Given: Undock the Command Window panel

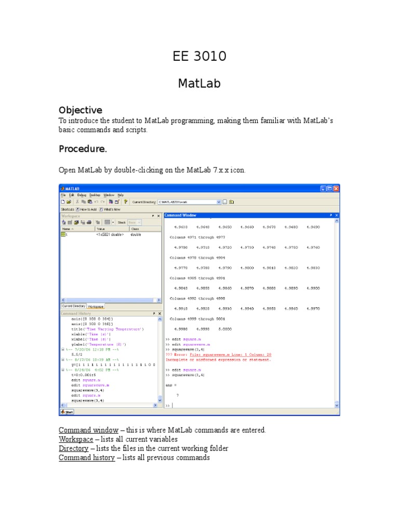Looking at the screenshot, I should pos(331,215).
